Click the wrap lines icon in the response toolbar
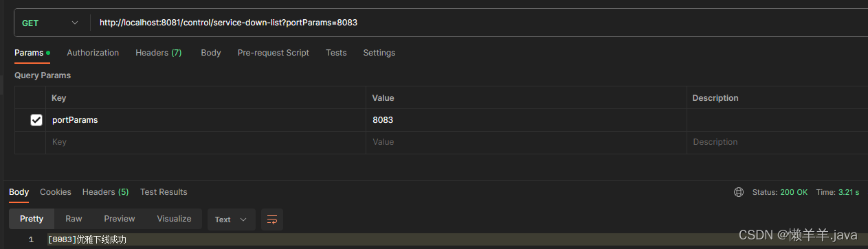The image size is (868, 249). pos(272,220)
